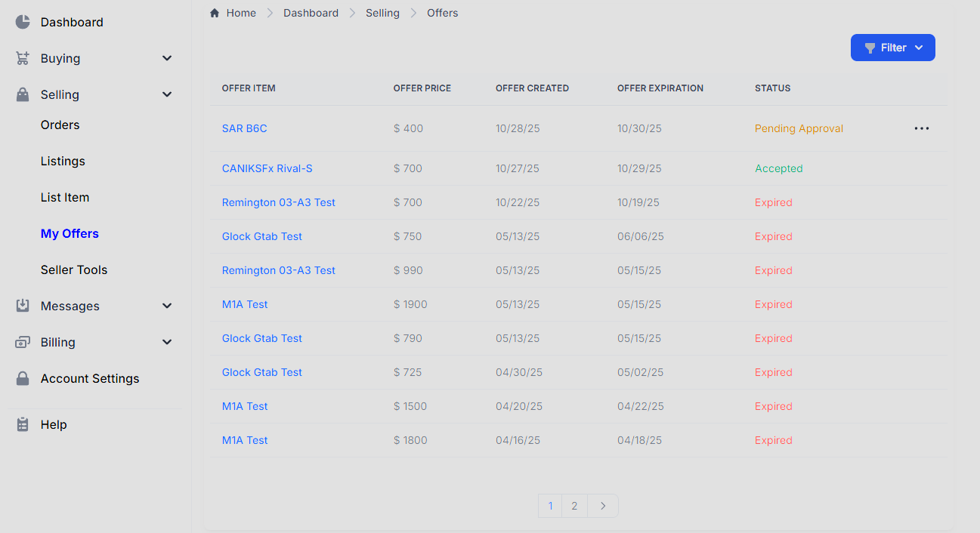Expand the Buying sidebar section

(166, 57)
